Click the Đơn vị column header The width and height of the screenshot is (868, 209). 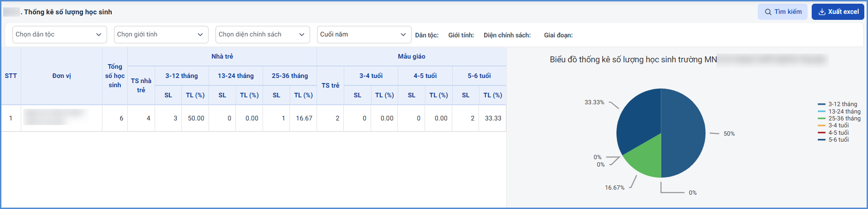[61, 76]
